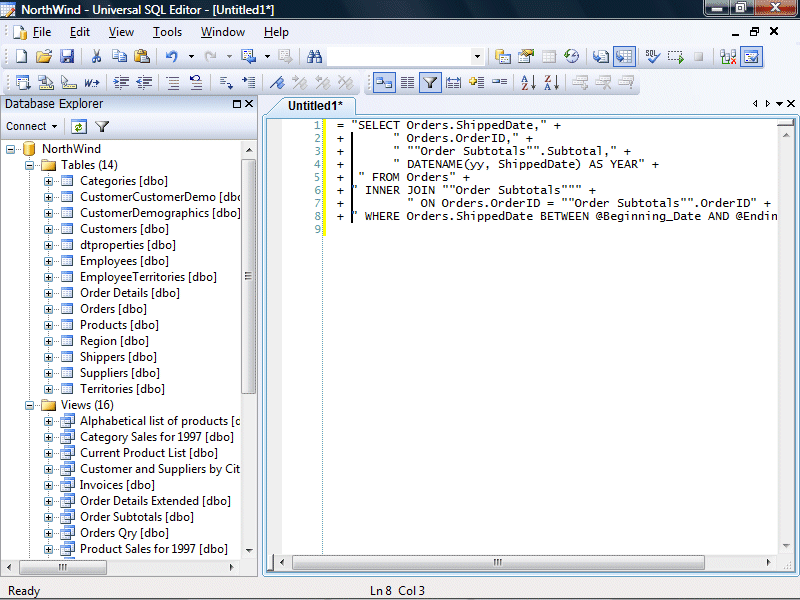Copy selection with the copy icon

[119, 56]
